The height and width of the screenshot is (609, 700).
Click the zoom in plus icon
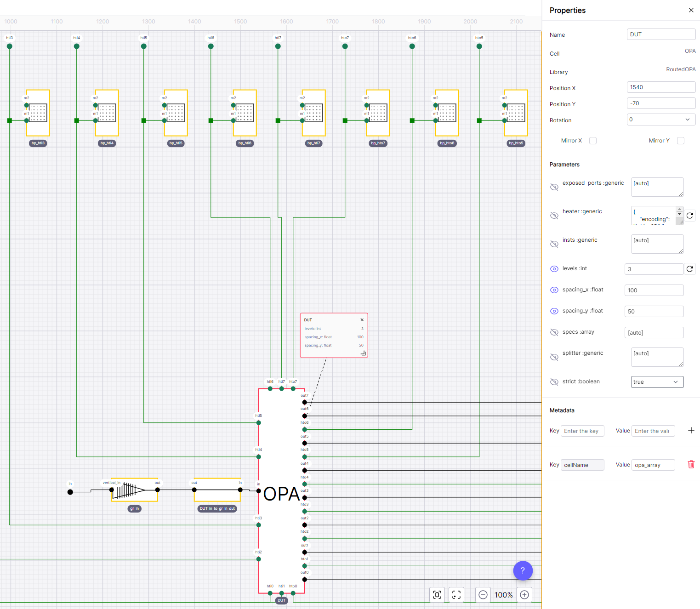point(524,595)
